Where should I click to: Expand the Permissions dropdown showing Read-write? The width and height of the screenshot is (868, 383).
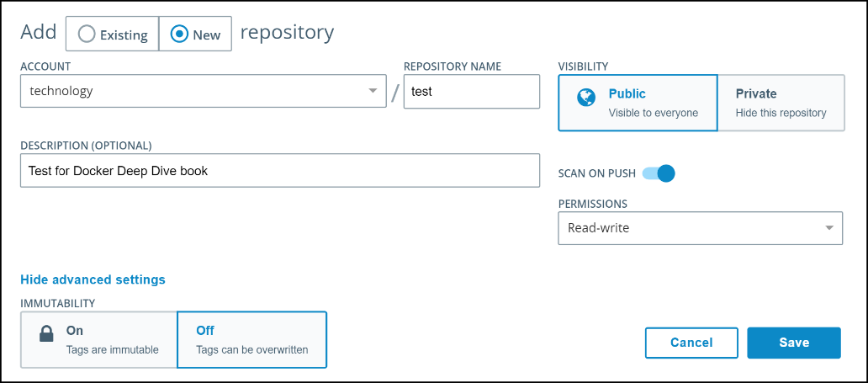tap(700, 227)
